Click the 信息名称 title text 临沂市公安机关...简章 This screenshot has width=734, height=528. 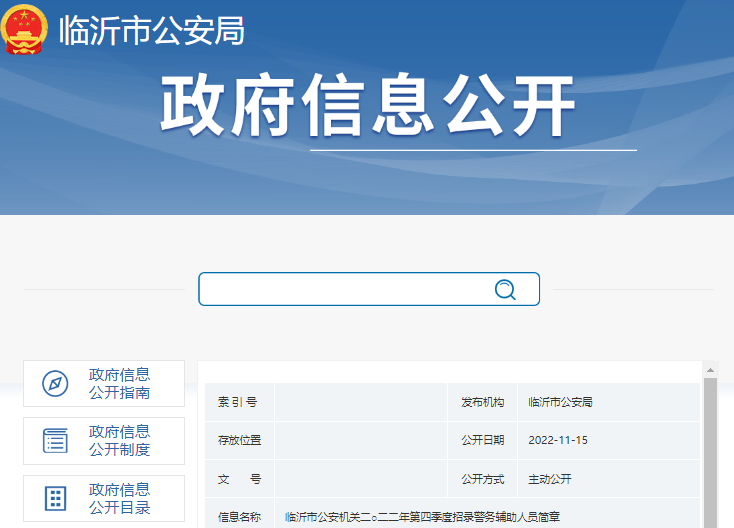pyautogui.click(x=422, y=517)
